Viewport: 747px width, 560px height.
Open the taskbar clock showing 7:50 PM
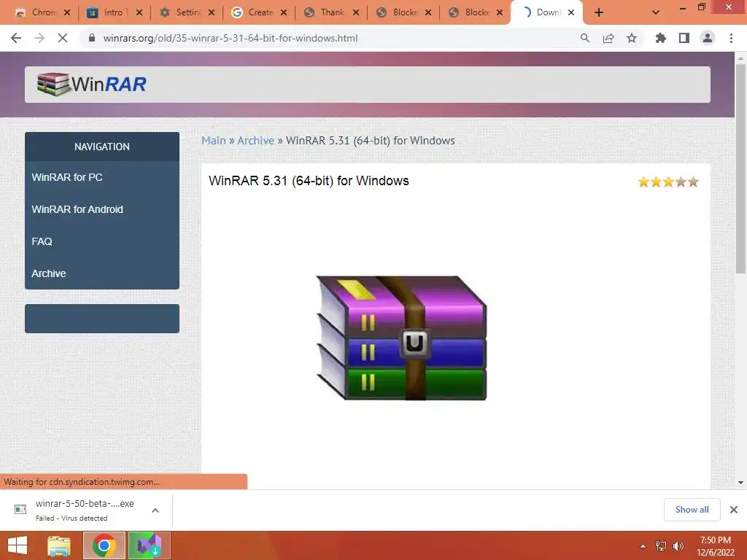(x=716, y=545)
